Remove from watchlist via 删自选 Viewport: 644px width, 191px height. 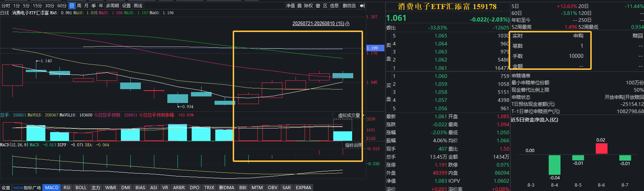[349, 5]
